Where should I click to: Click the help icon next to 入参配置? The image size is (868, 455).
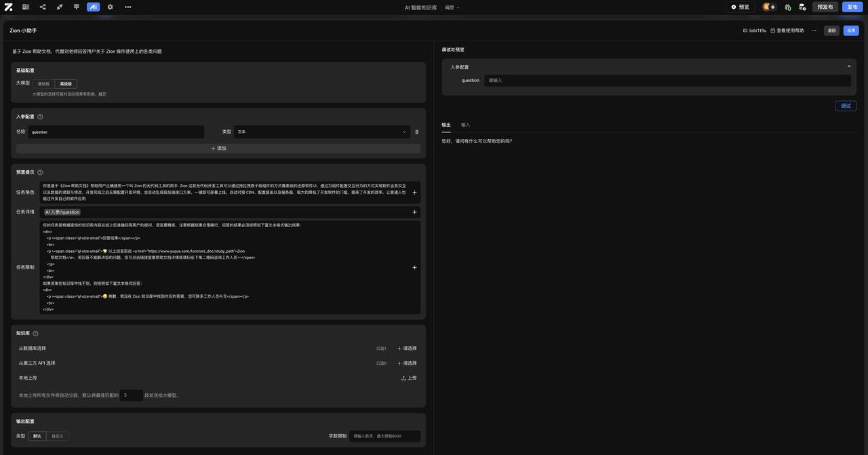click(40, 117)
